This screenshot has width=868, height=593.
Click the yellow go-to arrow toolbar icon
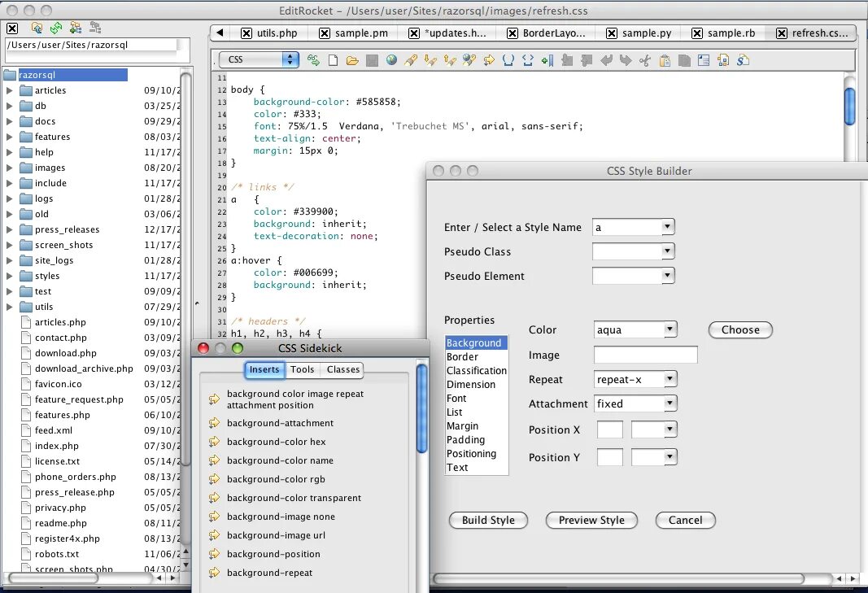click(489, 60)
